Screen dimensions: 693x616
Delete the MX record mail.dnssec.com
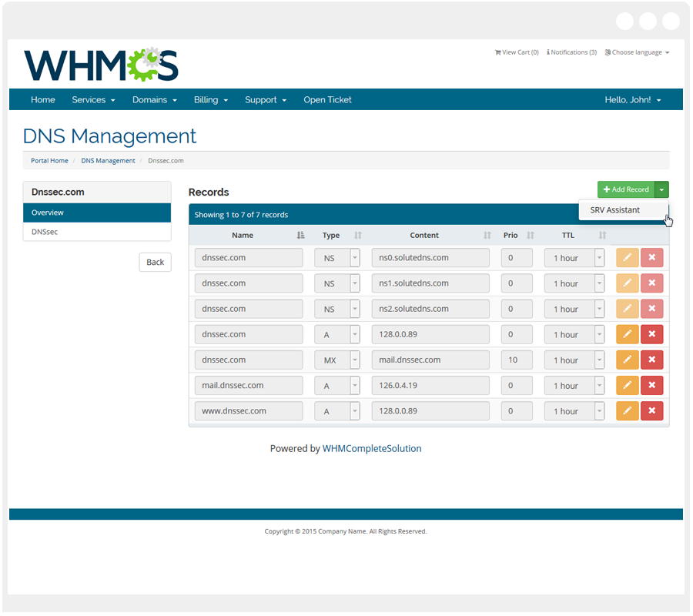pos(651,360)
